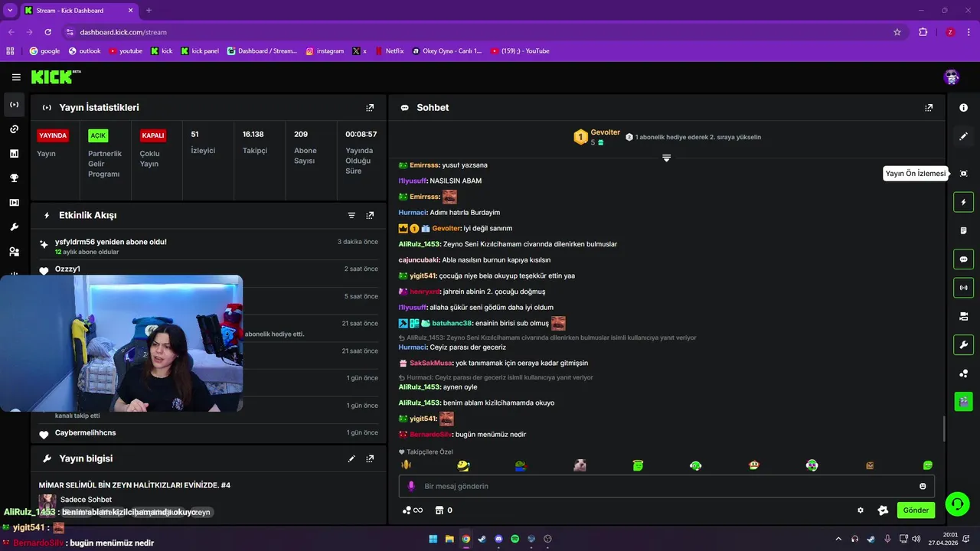Toggle the chat widget in right sidebar

tap(964, 259)
